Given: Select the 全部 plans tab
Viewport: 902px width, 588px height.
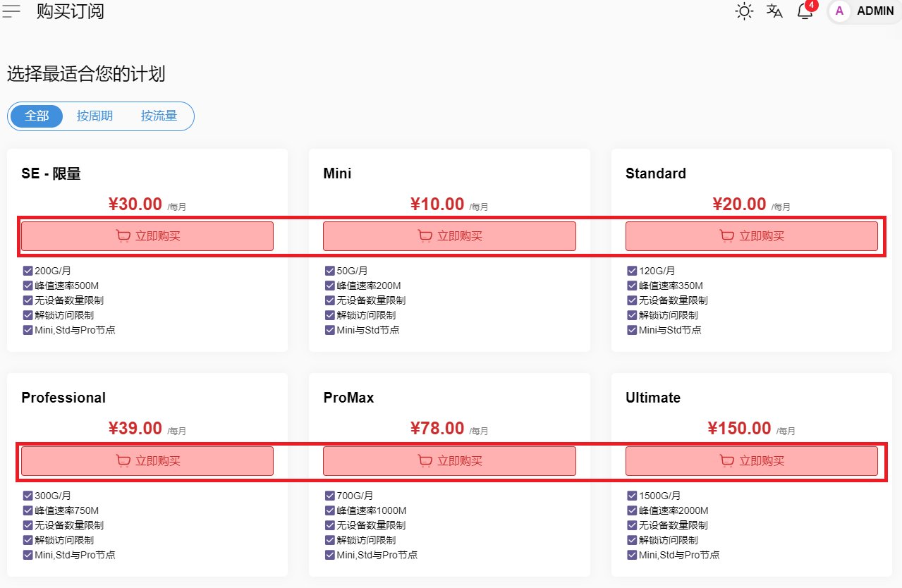Looking at the screenshot, I should click(x=37, y=116).
